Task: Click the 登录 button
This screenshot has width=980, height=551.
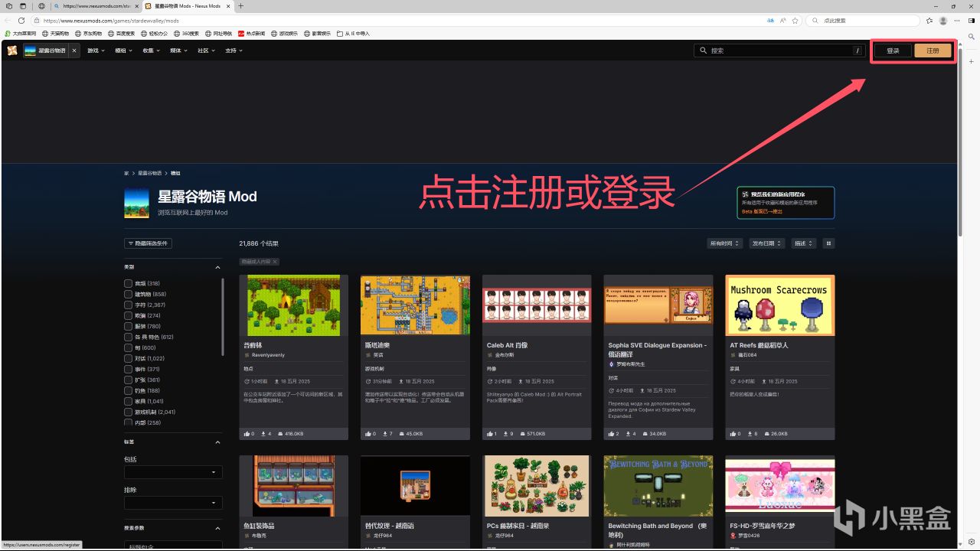Action: click(x=893, y=51)
